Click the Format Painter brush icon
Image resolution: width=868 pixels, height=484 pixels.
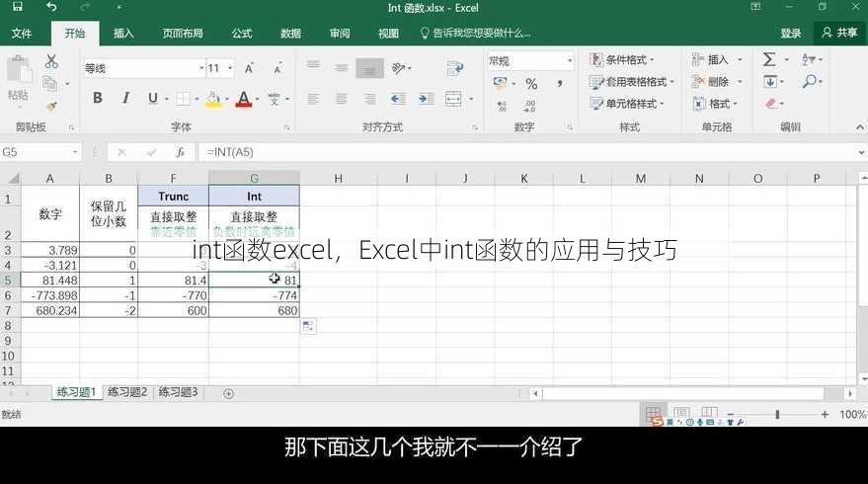click(x=51, y=106)
